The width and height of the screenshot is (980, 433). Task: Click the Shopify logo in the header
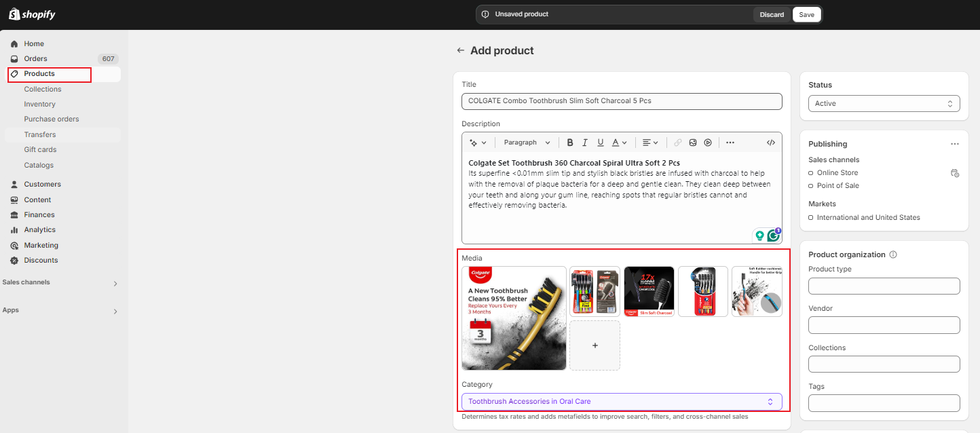(x=33, y=14)
